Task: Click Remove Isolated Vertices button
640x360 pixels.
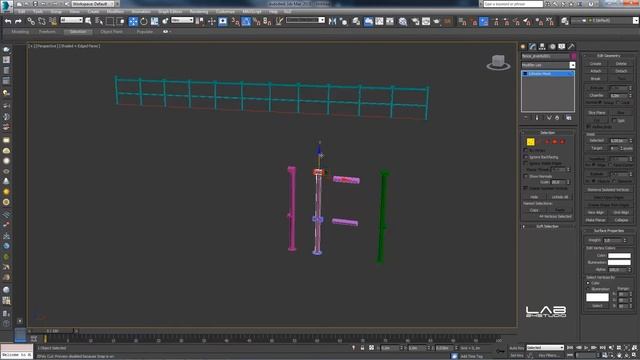Action: click(608, 190)
